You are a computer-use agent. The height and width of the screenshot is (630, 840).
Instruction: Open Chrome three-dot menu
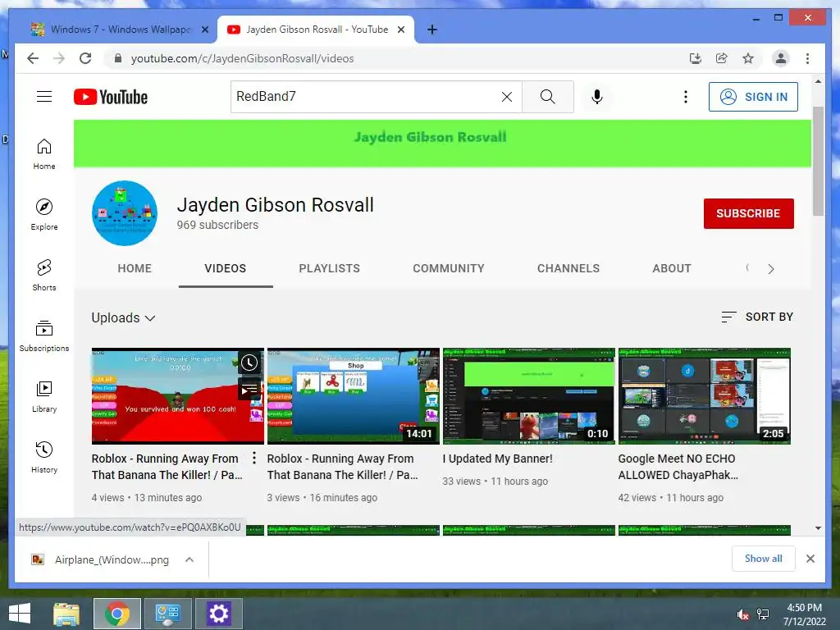(807, 58)
